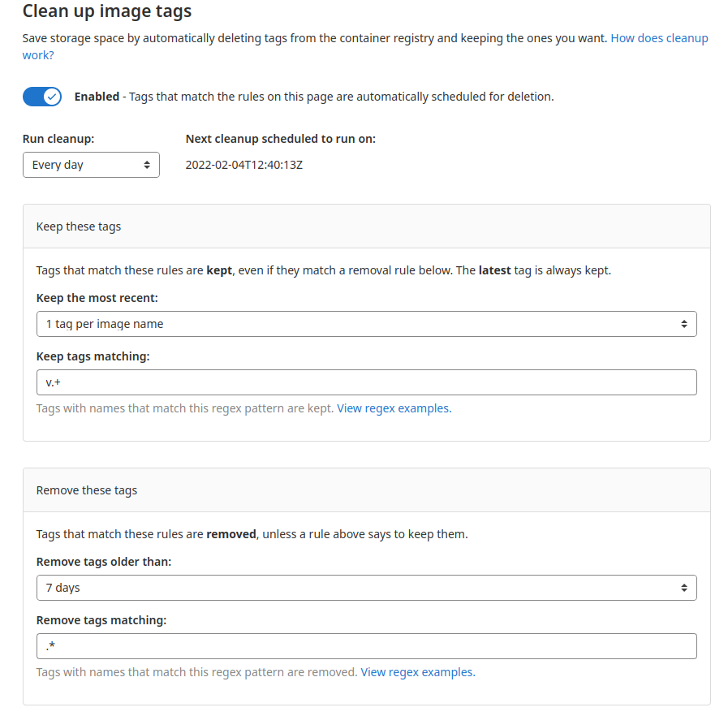
Task: Disable the cleanup Enabled toggle switch
Action: 42,97
